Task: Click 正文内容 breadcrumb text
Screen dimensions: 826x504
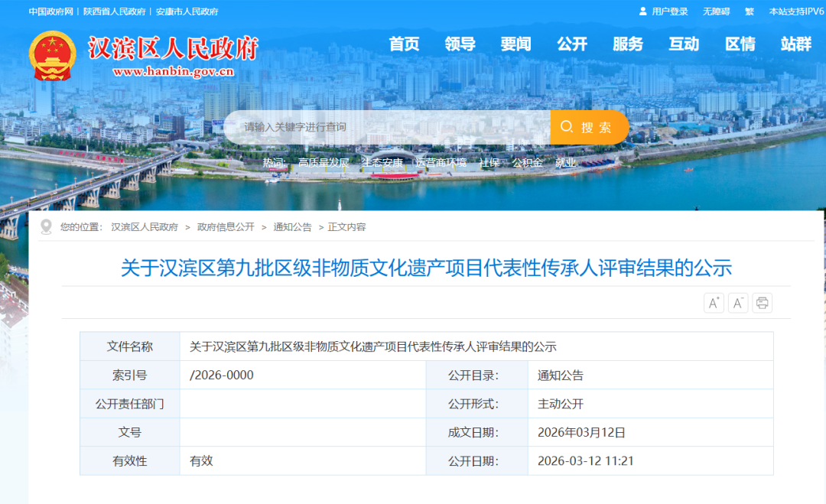Action: pyautogui.click(x=346, y=227)
